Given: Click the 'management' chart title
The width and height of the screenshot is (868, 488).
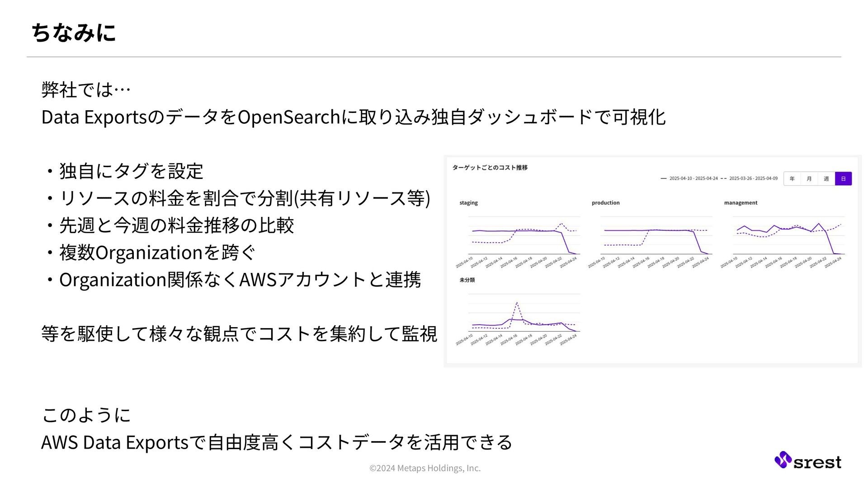Looking at the screenshot, I should click(741, 203).
